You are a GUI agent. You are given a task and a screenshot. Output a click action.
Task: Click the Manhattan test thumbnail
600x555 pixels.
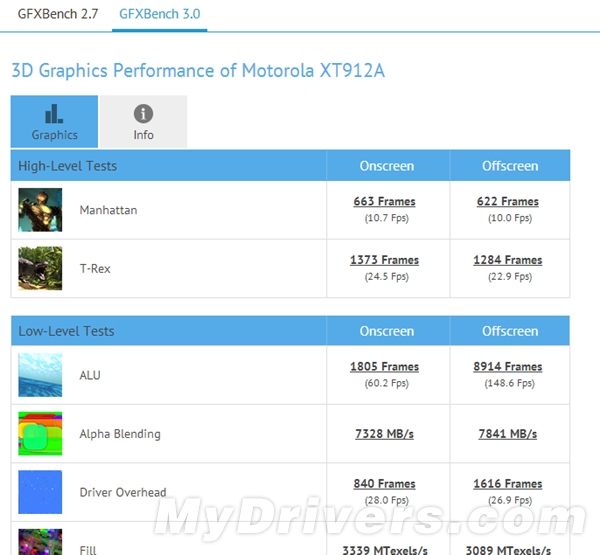40,210
